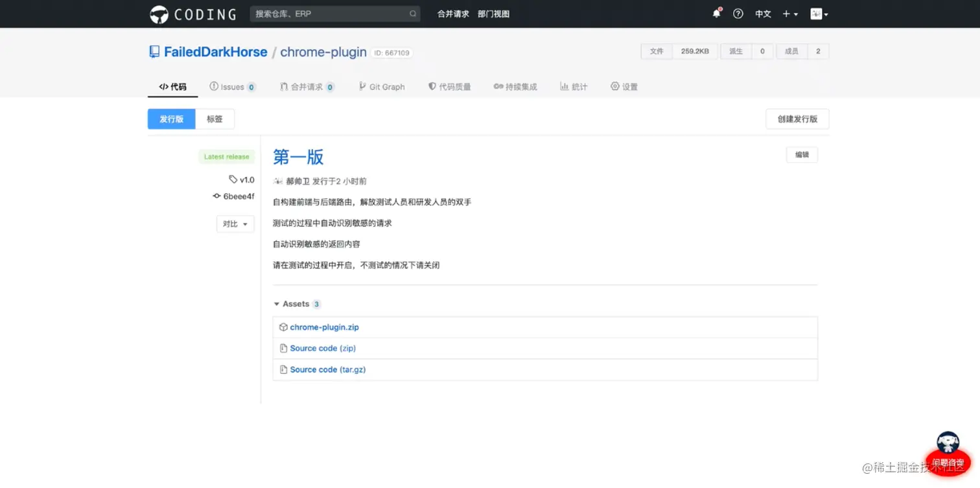980x488 pixels.
Task: Download Source code (tar.gz)
Action: [x=328, y=370]
